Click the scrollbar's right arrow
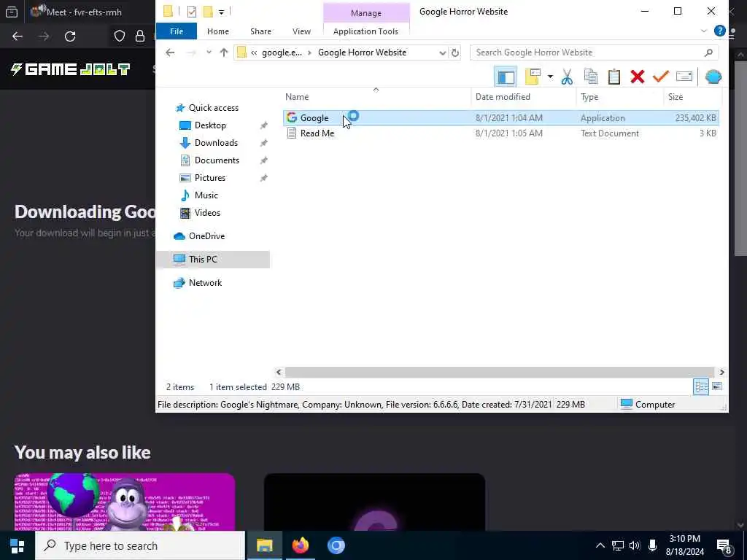The width and height of the screenshot is (747, 560). coord(721,373)
